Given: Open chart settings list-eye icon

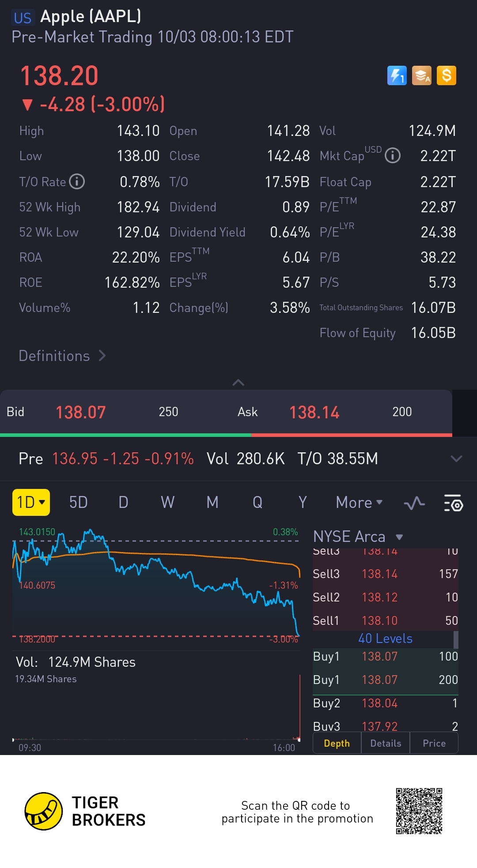Looking at the screenshot, I should [453, 503].
